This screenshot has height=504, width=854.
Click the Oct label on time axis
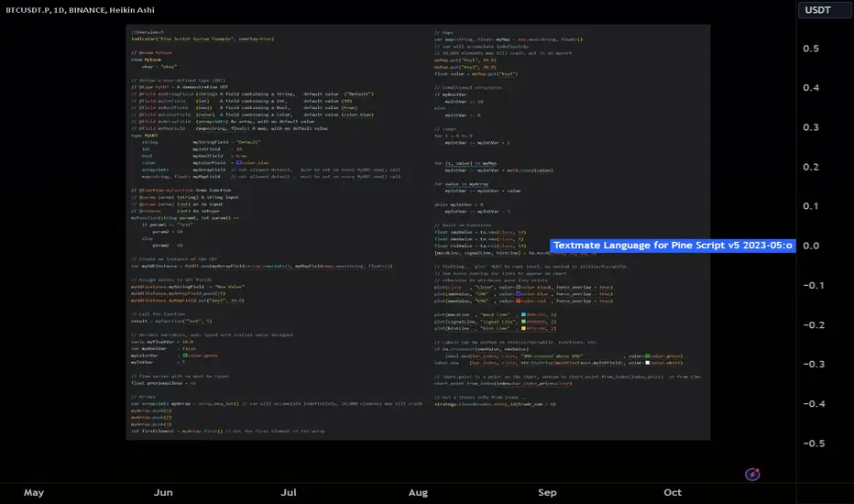673,492
